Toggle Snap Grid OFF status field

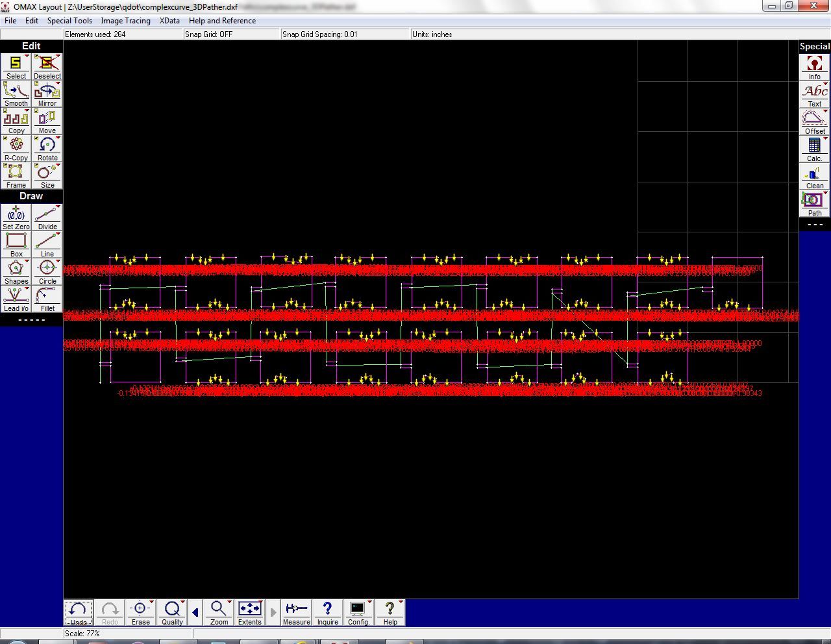coord(231,34)
